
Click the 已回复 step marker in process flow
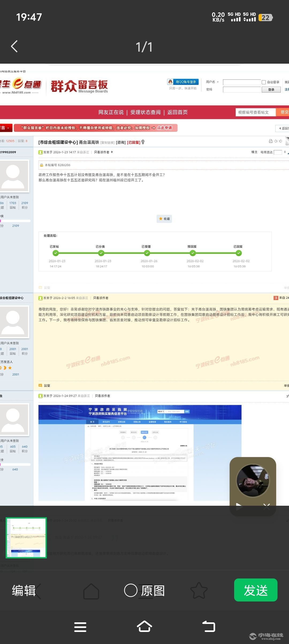pos(239,253)
